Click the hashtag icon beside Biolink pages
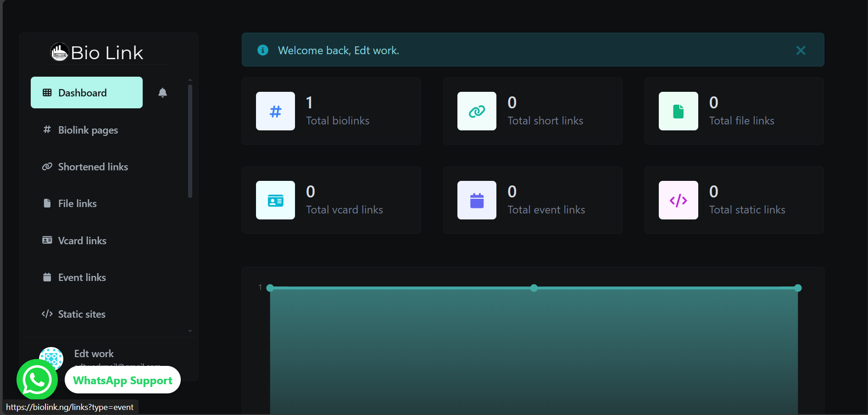 tap(47, 129)
